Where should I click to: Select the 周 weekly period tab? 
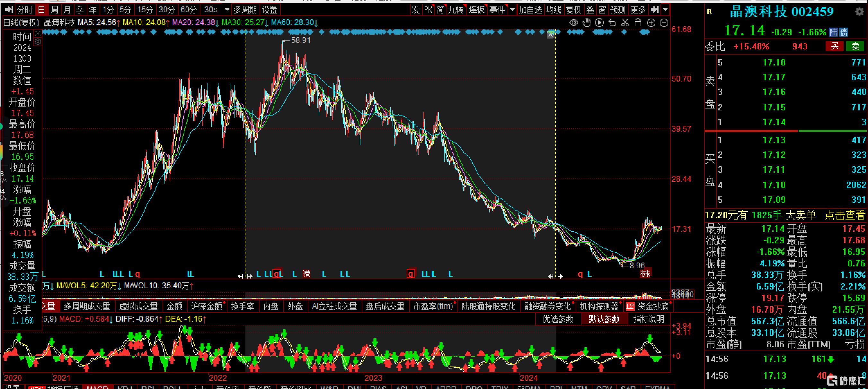coord(54,10)
